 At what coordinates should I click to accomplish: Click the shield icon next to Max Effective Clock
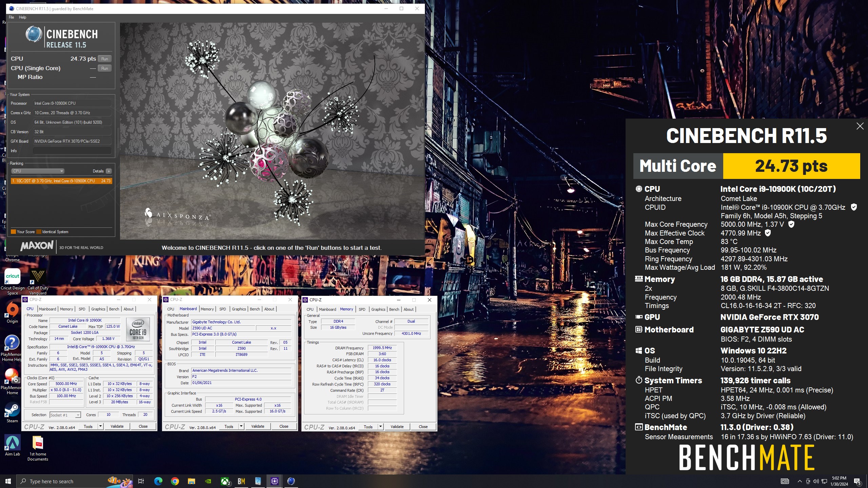(x=768, y=233)
